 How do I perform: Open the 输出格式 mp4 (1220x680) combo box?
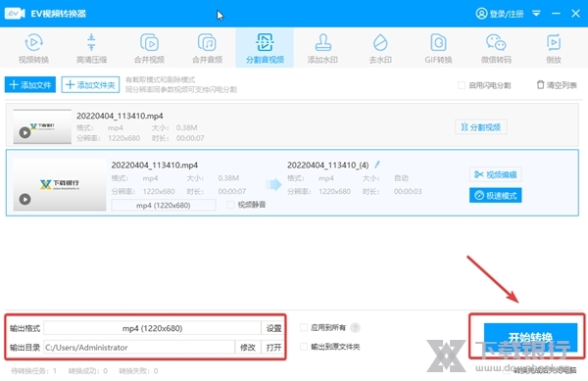coord(152,328)
